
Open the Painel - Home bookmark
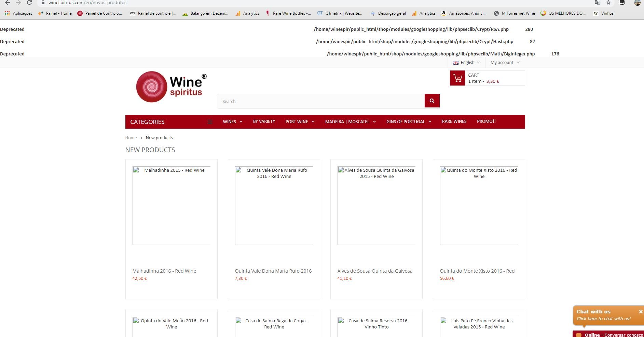(x=55, y=13)
